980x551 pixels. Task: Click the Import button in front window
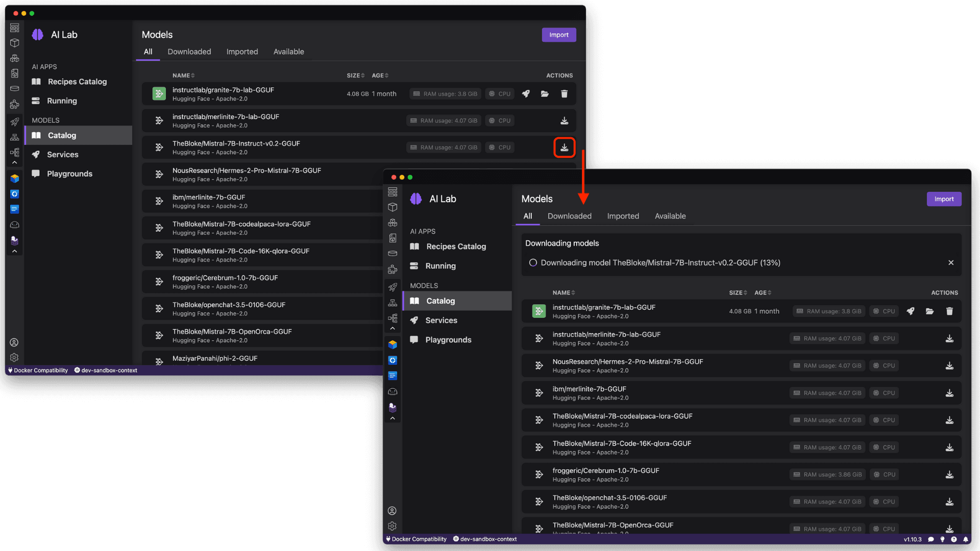pyautogui.click(x=944, y=199)
